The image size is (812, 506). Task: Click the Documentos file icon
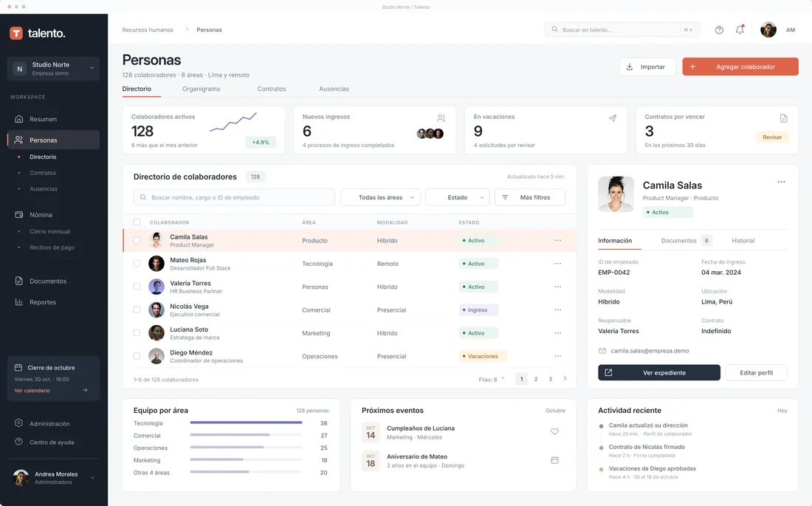click(x=19, y=281)
